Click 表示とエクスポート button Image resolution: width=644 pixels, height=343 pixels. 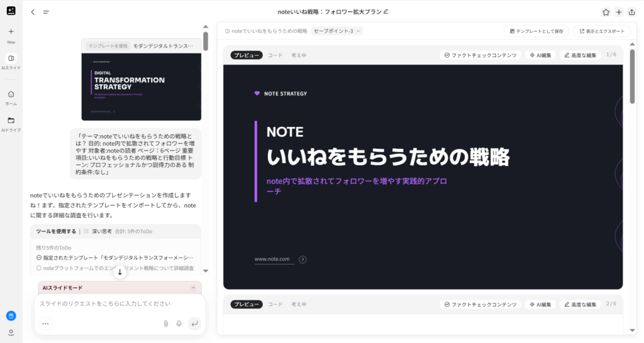602,31
